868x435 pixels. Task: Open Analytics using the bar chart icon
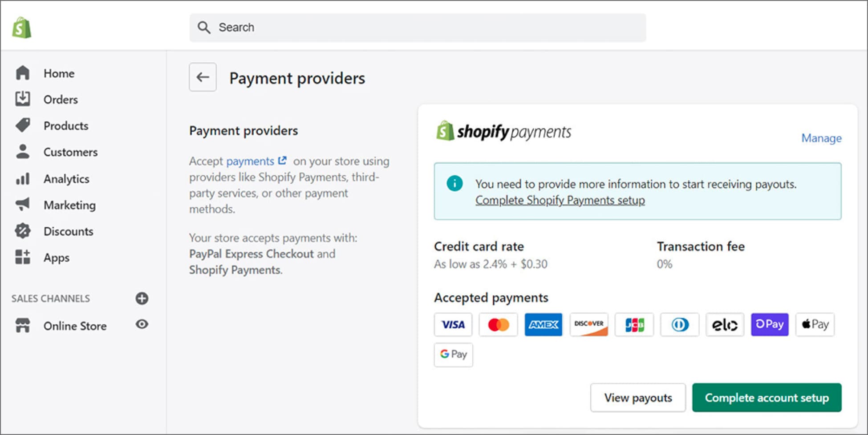coord(22,178)
